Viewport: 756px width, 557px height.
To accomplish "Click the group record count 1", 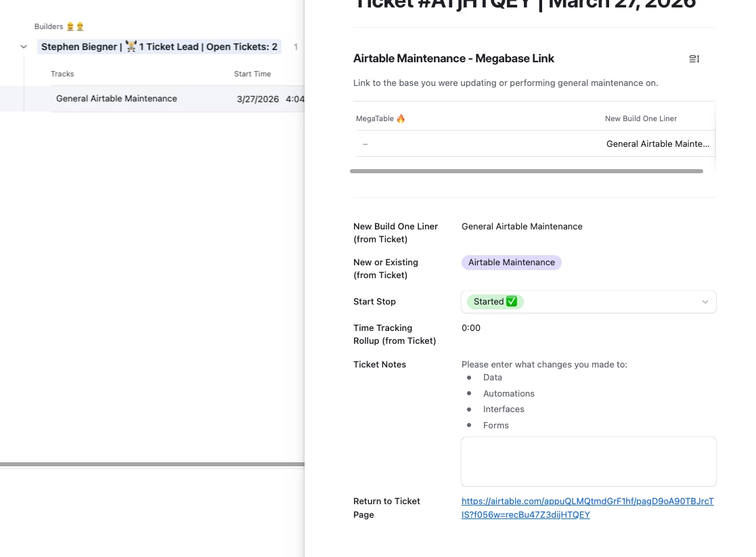I will tap(296, 47).
